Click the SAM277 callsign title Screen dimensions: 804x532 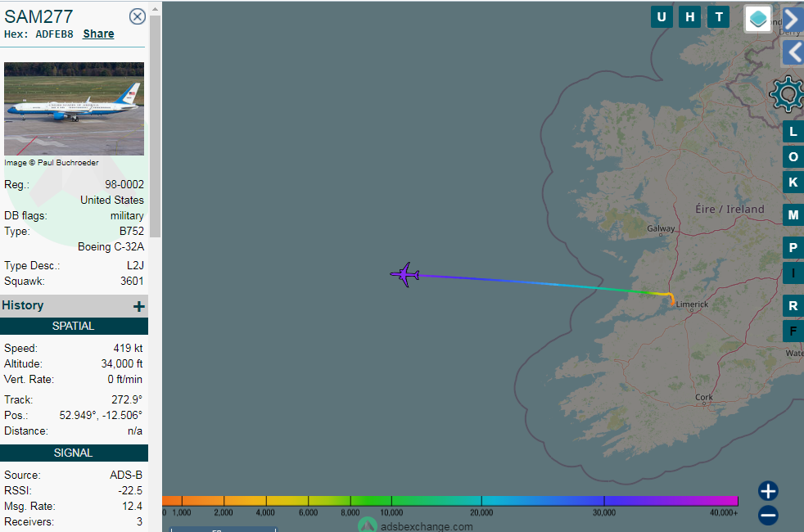(39, 16)
